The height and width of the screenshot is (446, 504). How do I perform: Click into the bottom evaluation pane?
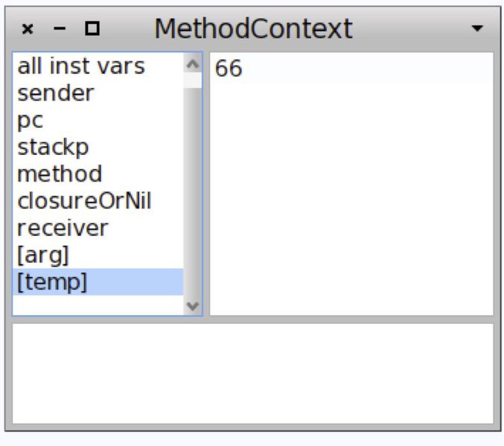point(252,373)
